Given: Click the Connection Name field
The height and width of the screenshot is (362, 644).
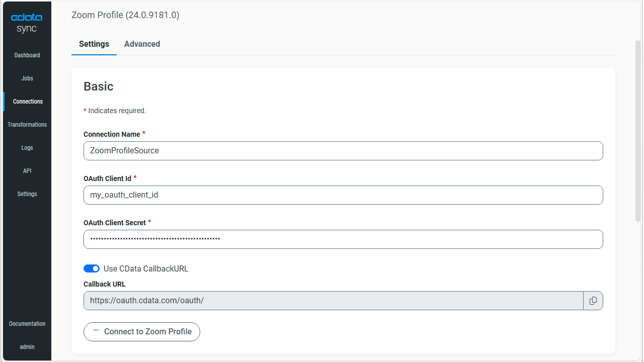Looking at the screenshot, I should tap(343, 151).
